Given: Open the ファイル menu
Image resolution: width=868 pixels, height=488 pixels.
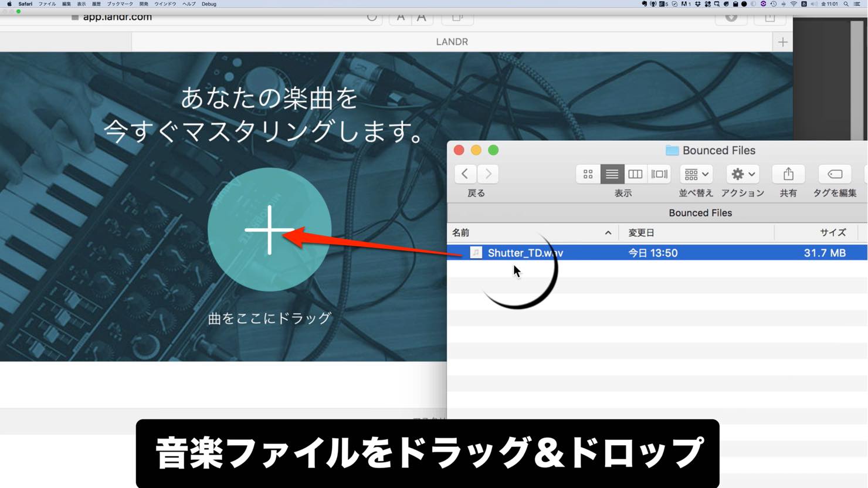Looking at the screenshot, I should click(47, 4).
